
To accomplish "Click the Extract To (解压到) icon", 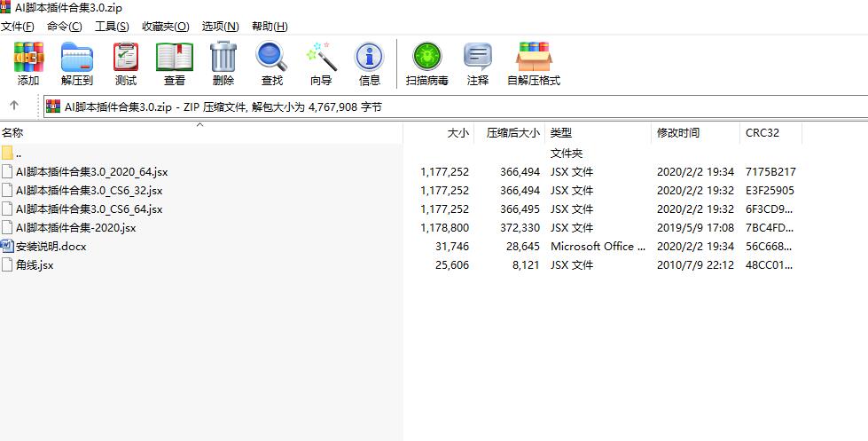I will pyautogui.click(x=77, y=57).
